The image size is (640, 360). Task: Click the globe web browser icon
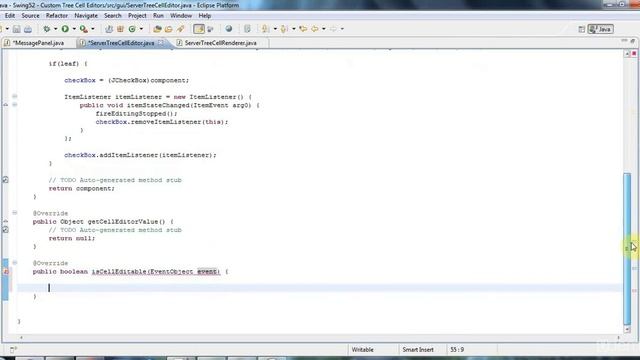pyautogui.click(x=229, y=29)
